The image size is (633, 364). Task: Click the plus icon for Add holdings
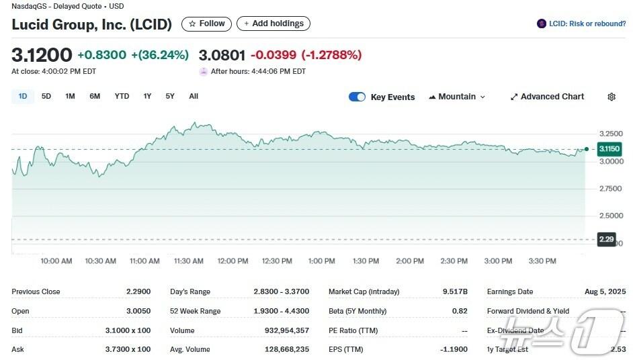click(246, 24)
